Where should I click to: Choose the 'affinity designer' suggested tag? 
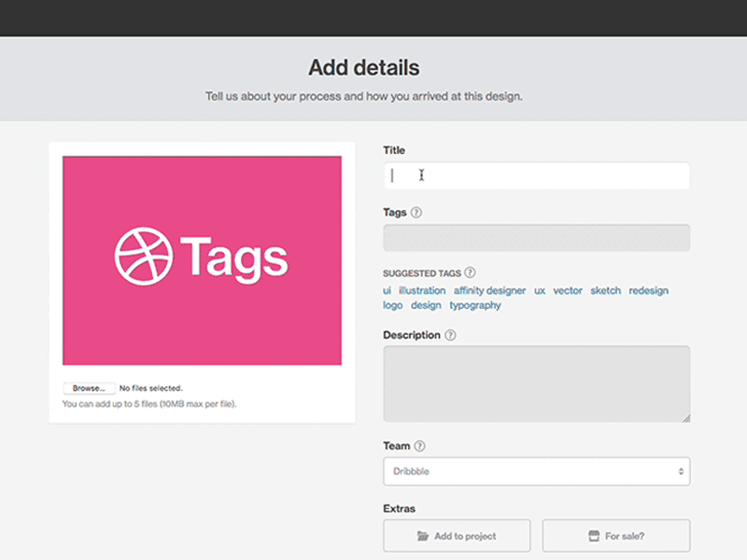coord(489,290)
